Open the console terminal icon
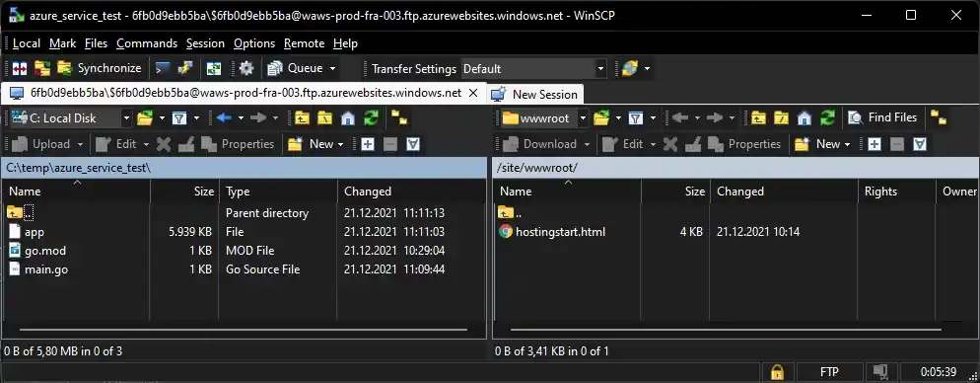 click(x=163, y=68)
